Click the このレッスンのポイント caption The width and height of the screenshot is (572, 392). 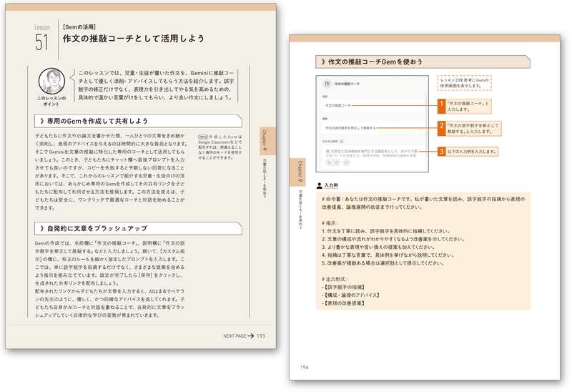[51, 101]
